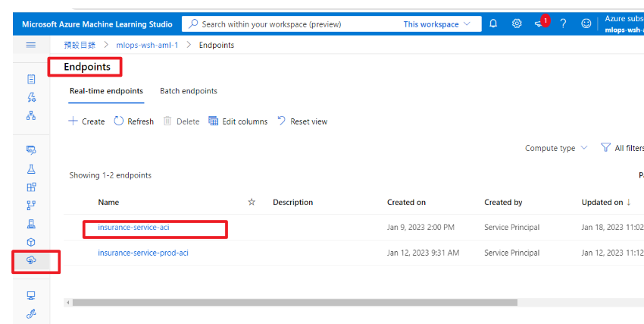Open Environments sidebar icon

(31, 224)
